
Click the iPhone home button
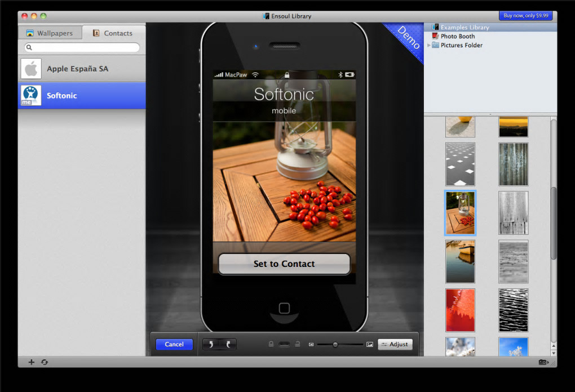(x=284, y=308)
